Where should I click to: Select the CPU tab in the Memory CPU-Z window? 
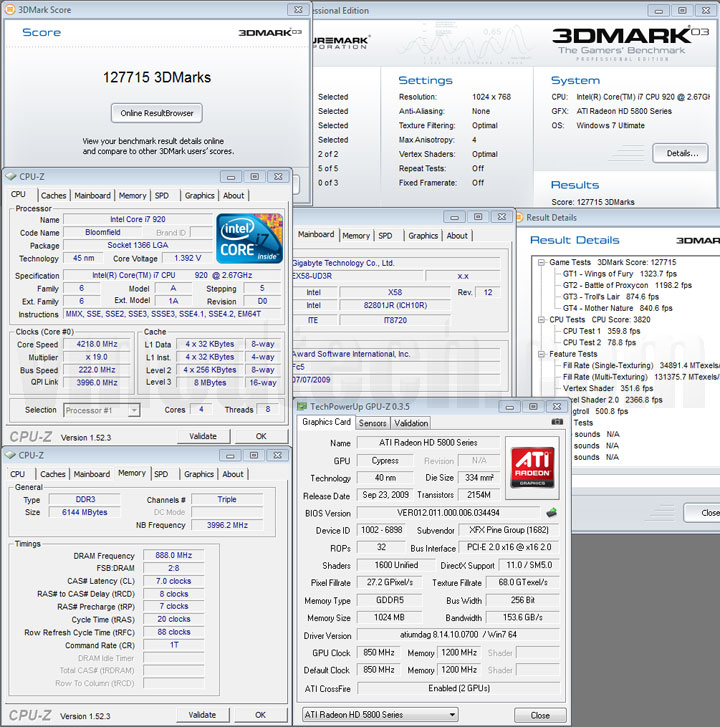(x=18, y=474)
